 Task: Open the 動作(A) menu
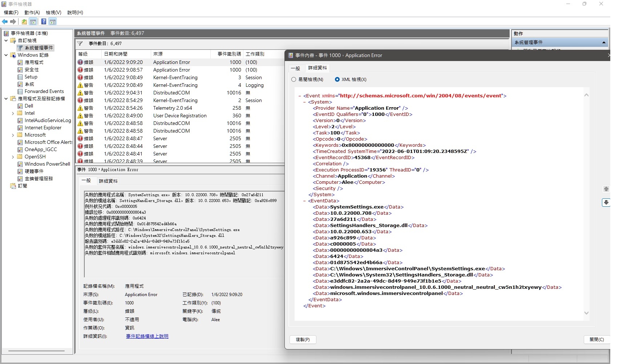[x=32, y=13]
